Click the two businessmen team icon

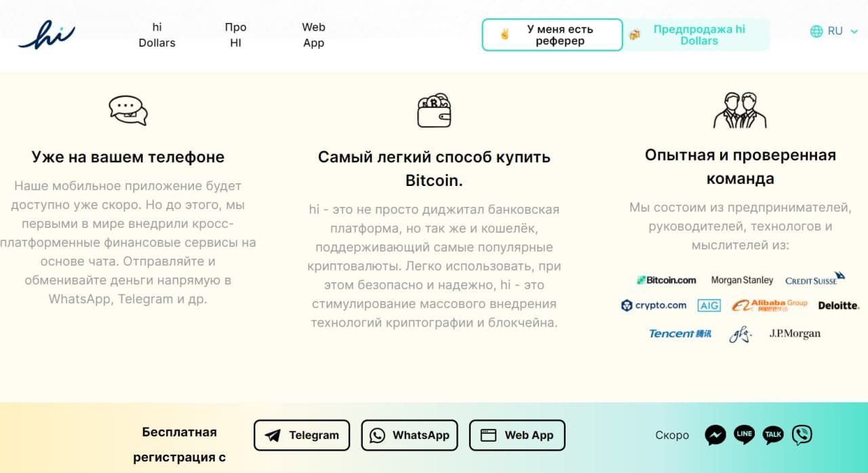point(740,110)
